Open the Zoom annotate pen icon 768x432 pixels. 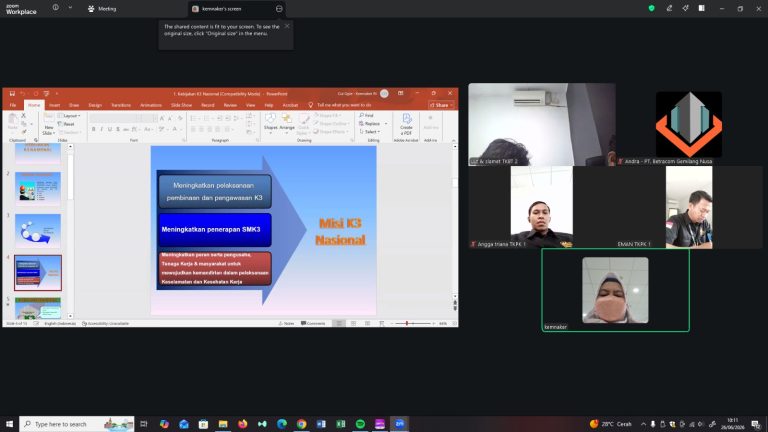pyautogui.click(x=669, y=8)
